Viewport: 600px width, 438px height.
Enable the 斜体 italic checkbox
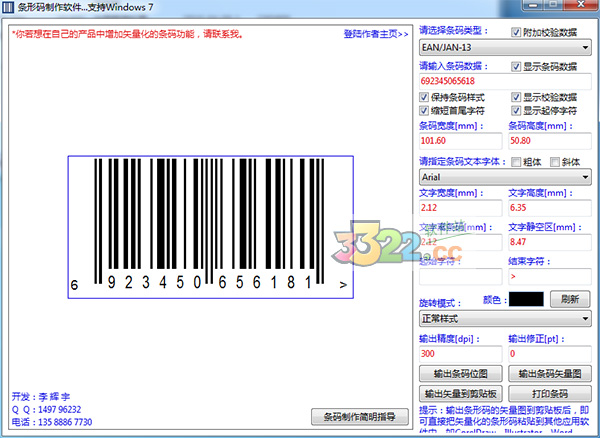coord(555,162)
